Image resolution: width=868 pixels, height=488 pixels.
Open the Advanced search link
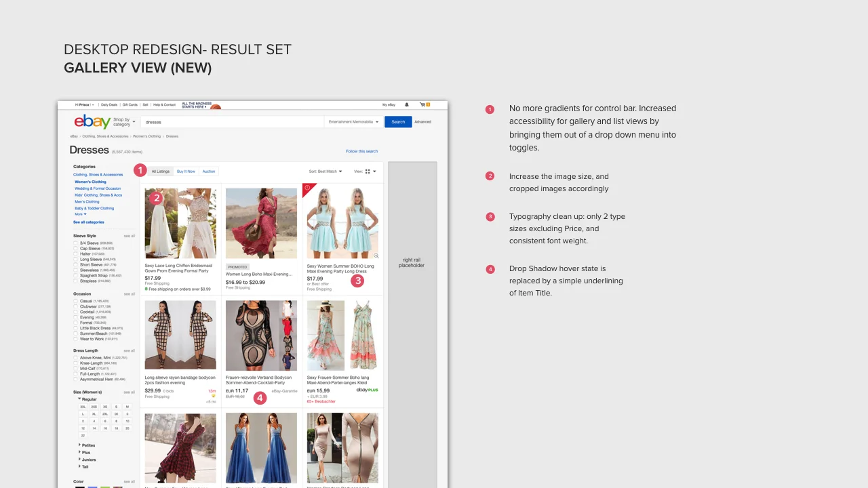point(422,122)
